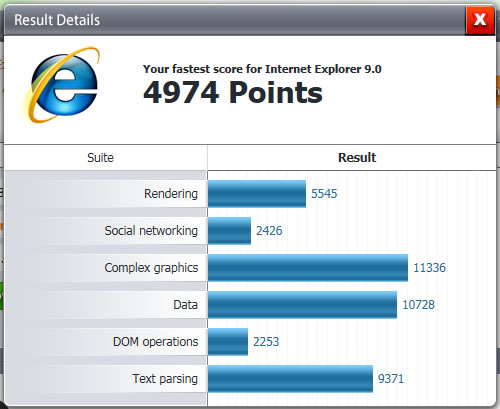Click the Result column header
This screenshot has height=409, width=500.
tap(357, 157)
